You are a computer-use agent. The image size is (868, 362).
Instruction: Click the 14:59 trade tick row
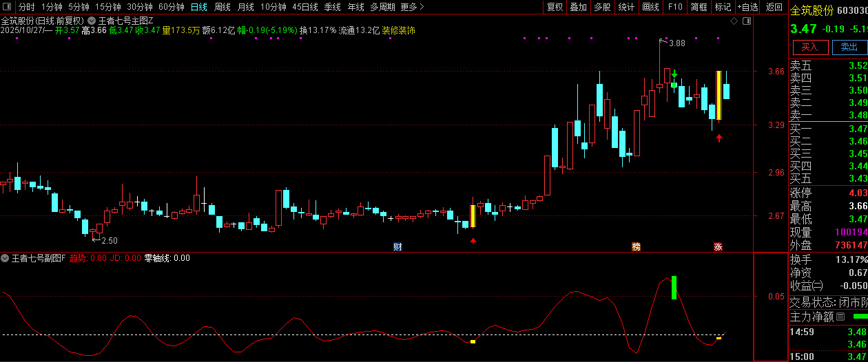point(828,332)
